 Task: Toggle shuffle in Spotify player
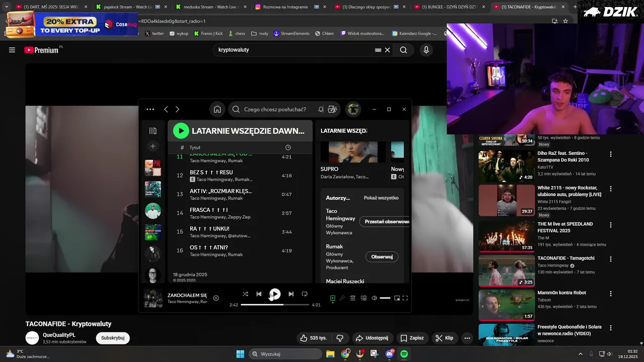coord(245,294)
